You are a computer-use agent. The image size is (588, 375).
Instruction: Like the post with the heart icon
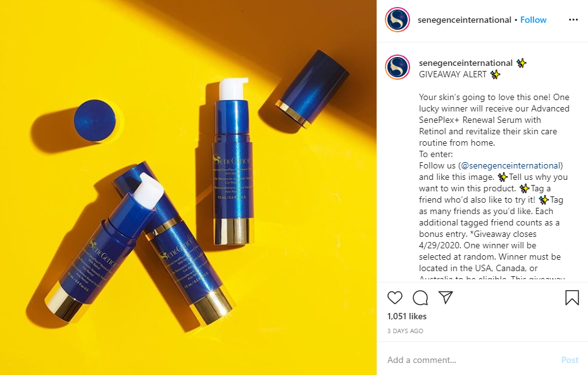394,298
